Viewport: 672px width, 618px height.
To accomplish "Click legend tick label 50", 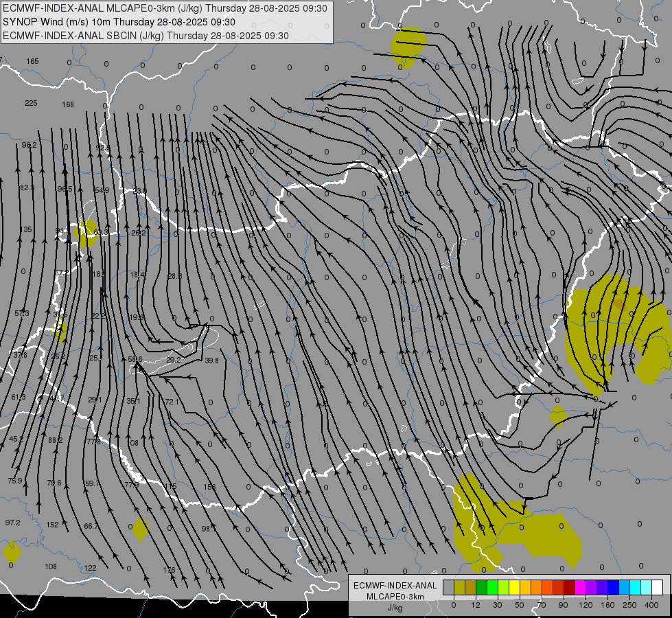I will tap(519, 605).
